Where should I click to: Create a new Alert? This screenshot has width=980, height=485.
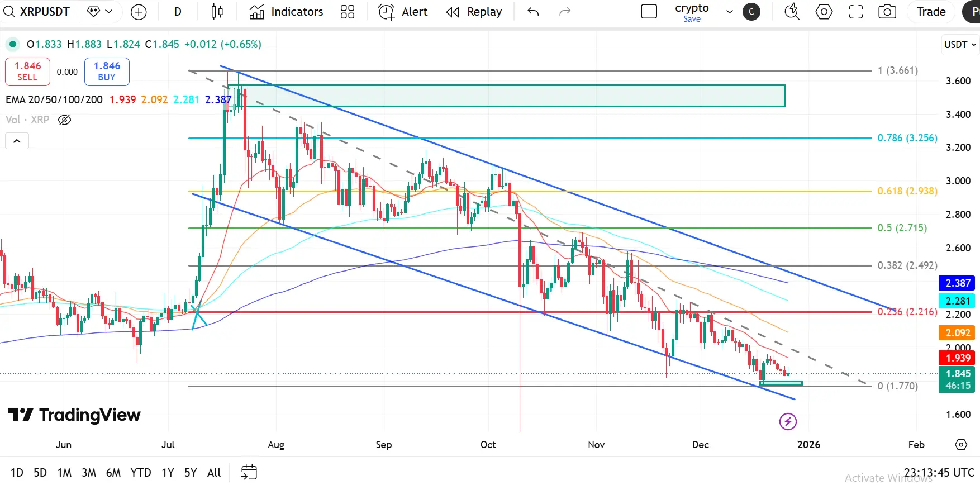coord(403,12)
